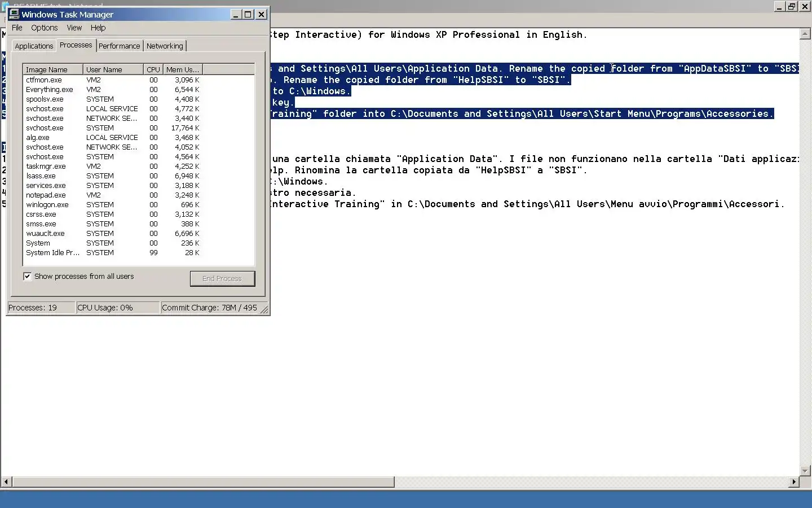
Task: Go to the Networking tab
Action: (x=165, y=46)
